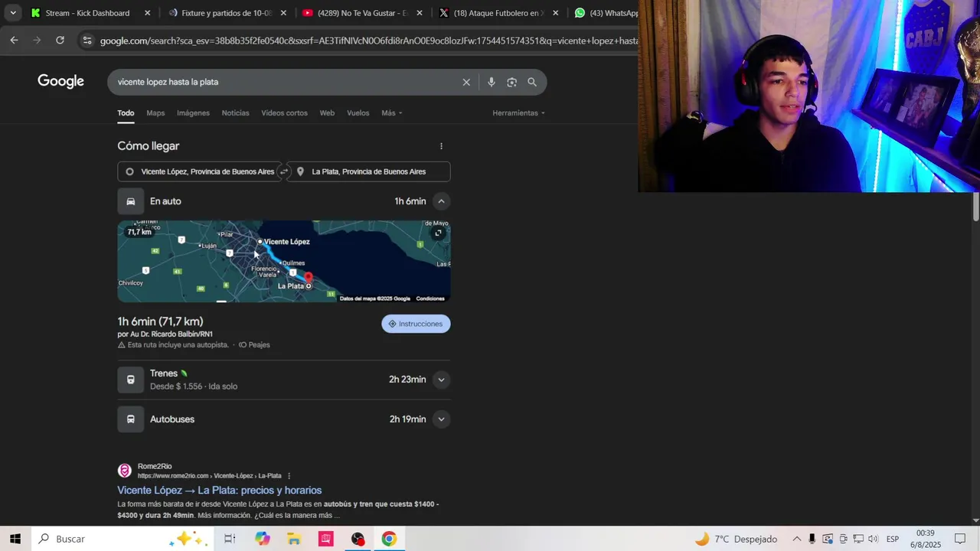Click the ESP language indicator
The image size is (980, 551).
point(893,539)
